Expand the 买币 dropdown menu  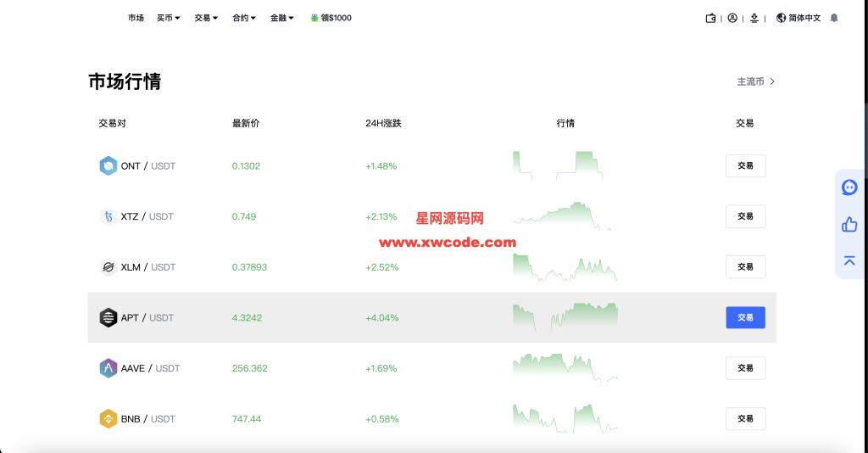click(168, 18)
